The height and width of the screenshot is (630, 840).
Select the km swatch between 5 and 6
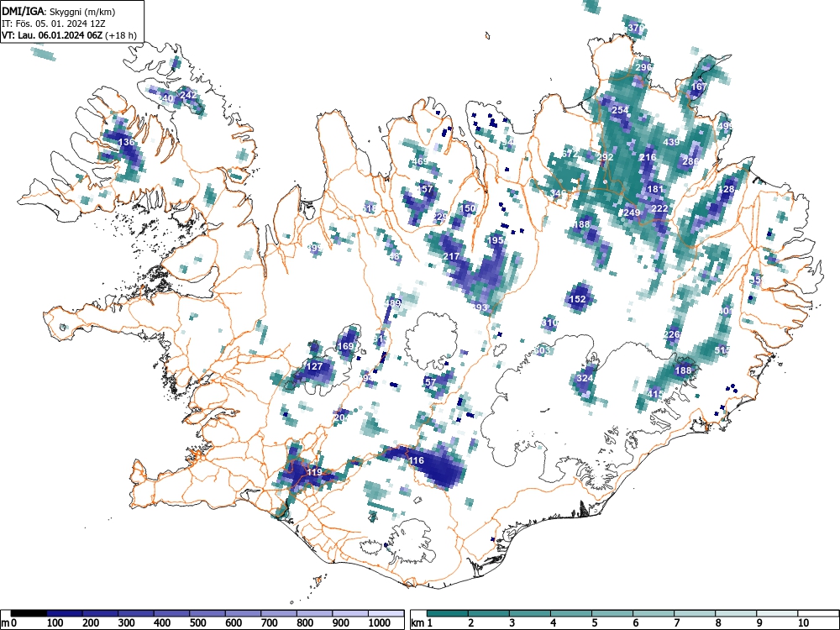point(612,613)
